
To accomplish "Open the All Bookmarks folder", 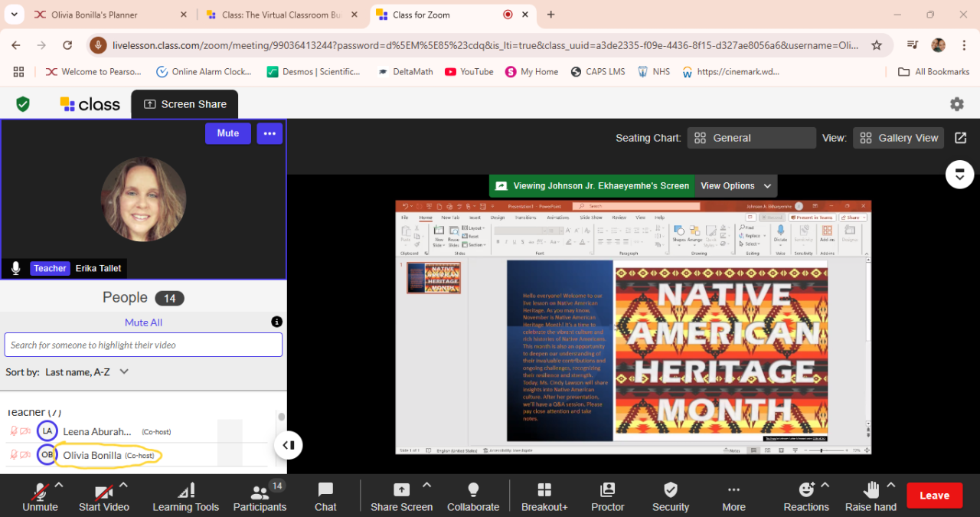I will point(933,71).
